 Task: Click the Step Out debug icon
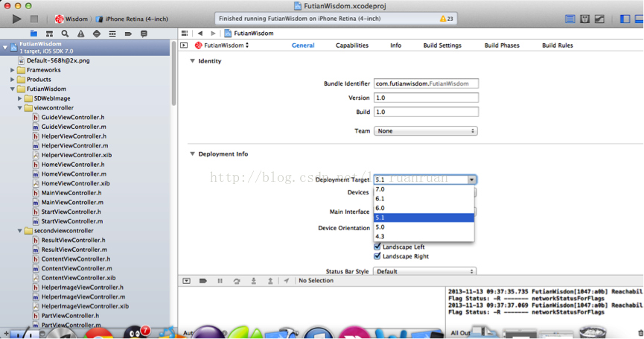tap(270, 281)
